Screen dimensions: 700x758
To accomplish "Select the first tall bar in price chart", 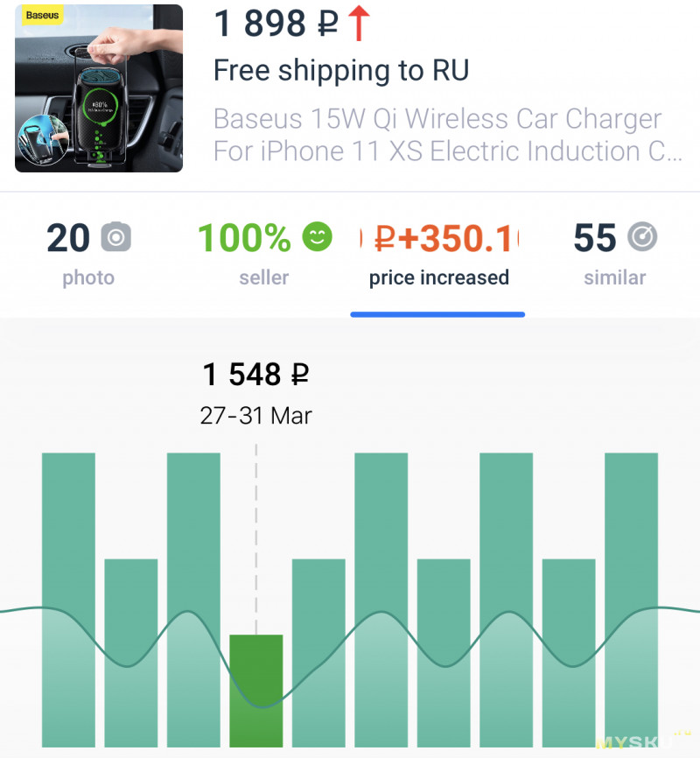I will click(68, 600).
